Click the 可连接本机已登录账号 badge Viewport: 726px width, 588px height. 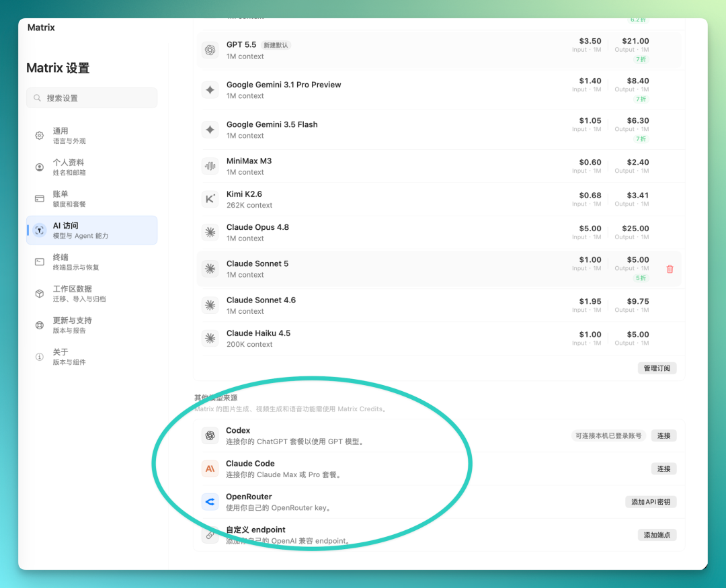click(608, 435)
